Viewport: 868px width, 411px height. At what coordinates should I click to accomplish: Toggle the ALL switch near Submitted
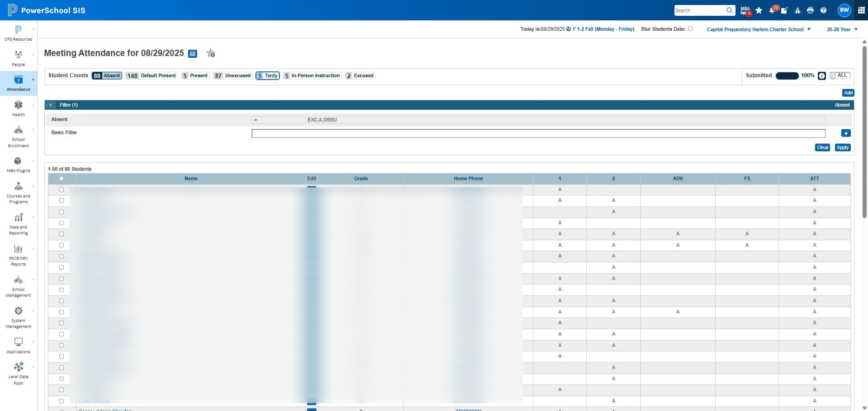pyautogui.click(x=840, y=75)
